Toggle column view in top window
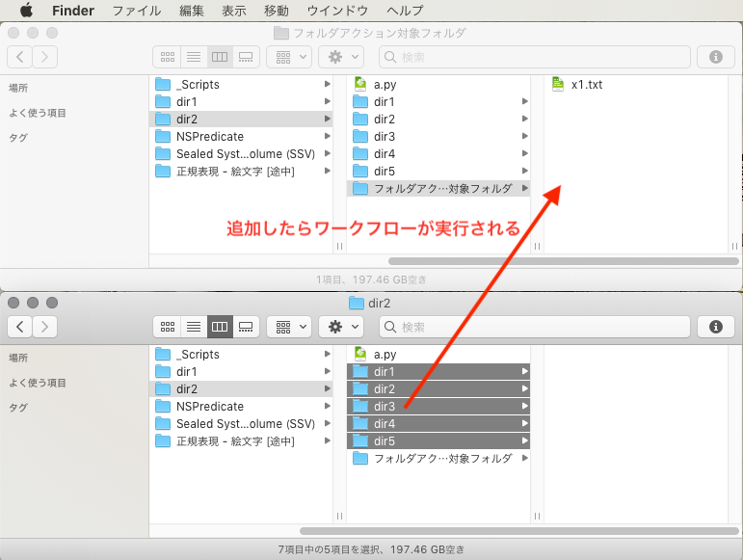The image size is (743, 560). [x=219, y=57]
